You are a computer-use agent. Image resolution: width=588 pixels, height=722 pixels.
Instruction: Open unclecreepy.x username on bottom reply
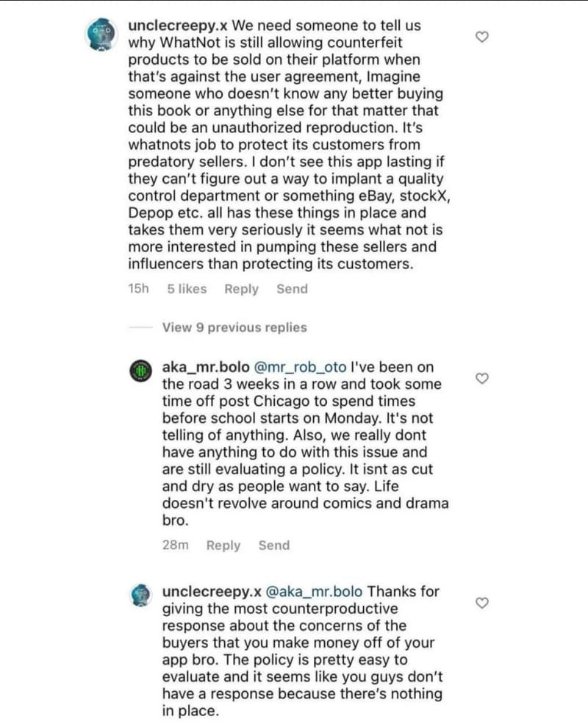point(212,592)
